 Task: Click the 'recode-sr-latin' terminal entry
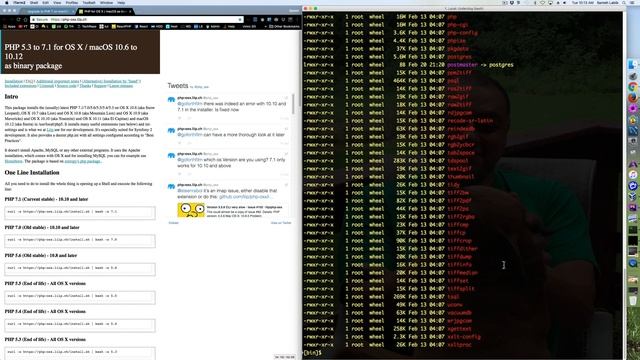click(470, 121)
